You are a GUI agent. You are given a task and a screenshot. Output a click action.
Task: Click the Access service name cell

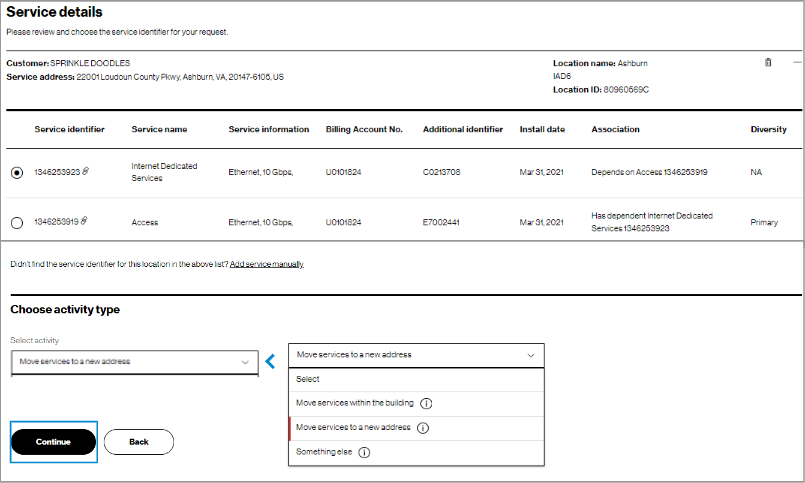click(145, 223)
